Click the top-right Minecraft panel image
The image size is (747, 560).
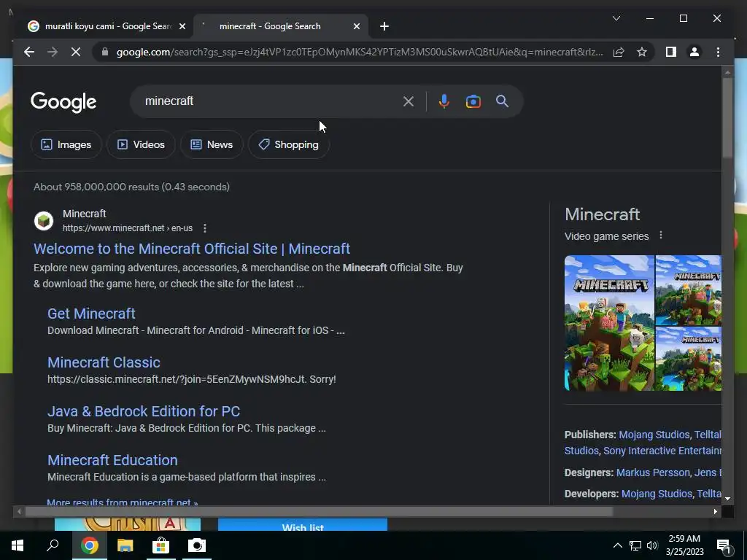(x=689, y=290)
